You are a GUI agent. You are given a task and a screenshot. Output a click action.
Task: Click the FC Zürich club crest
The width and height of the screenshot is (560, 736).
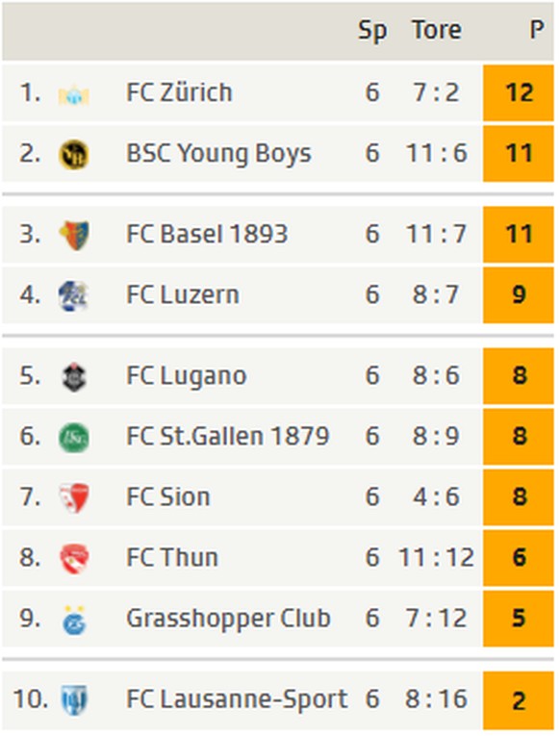74,95
